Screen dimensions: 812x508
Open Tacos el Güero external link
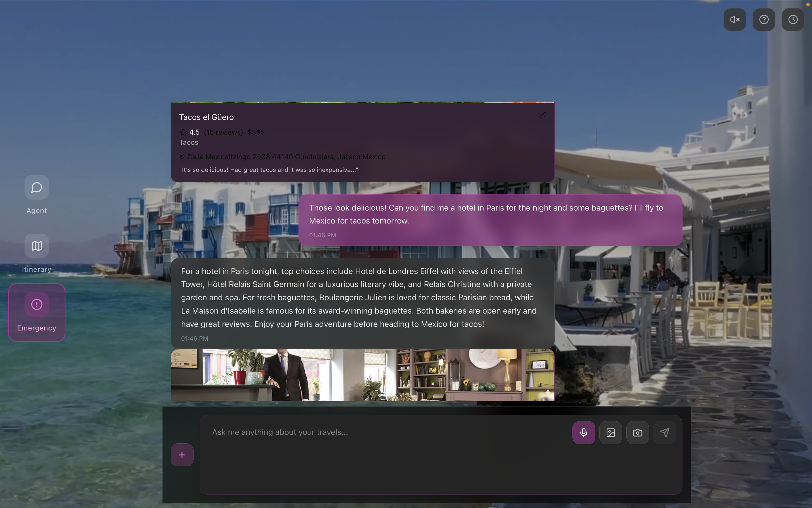click(541, 115)
